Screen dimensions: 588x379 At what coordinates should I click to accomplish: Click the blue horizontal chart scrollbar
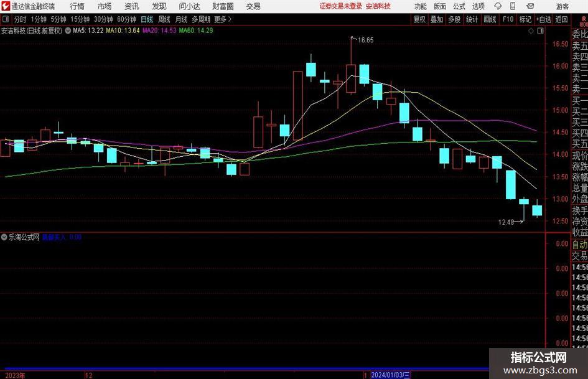tap(246, 369)
